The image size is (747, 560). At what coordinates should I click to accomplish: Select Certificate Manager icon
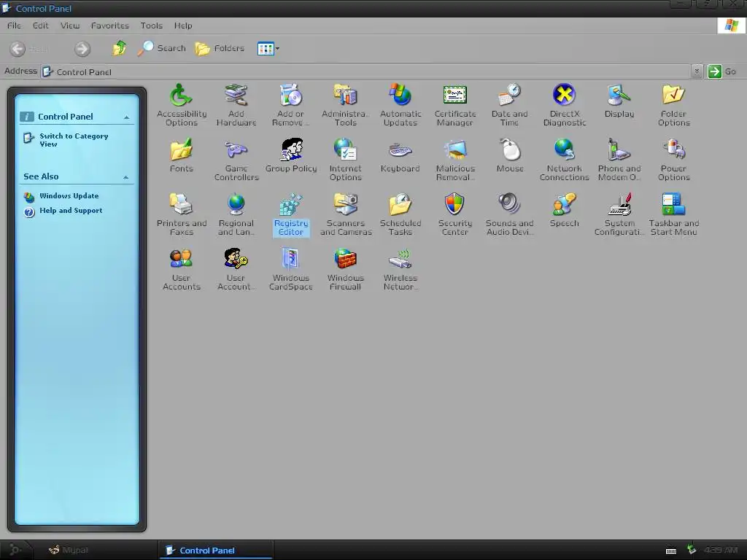(455, 105)
